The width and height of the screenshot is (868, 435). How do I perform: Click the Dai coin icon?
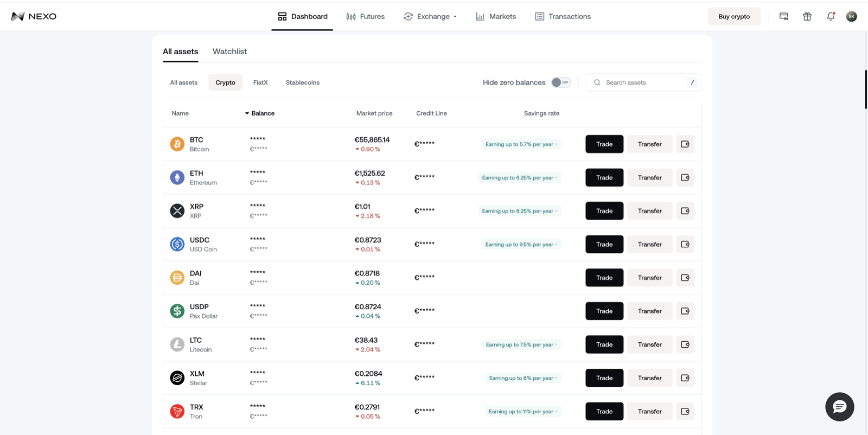177,278
